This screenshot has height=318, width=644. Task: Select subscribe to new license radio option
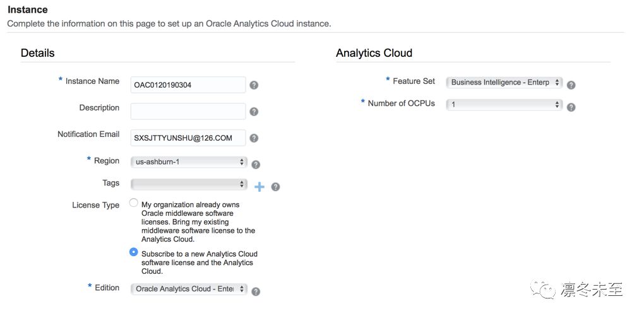click(x=133, y=252)
